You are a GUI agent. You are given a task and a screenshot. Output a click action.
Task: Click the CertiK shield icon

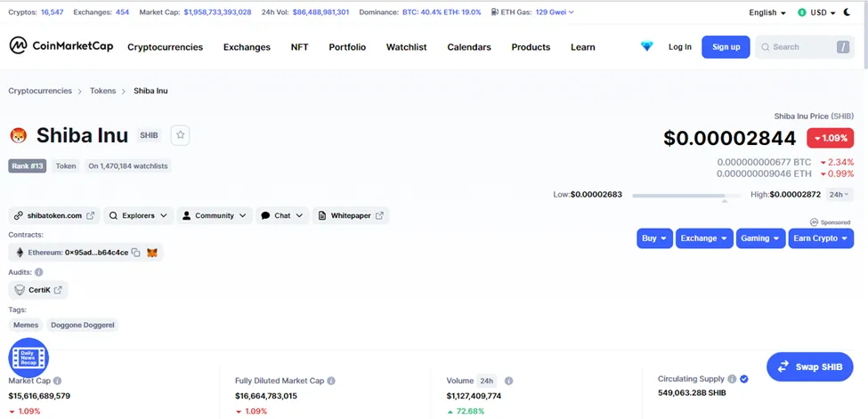click(x=20, y=290)
